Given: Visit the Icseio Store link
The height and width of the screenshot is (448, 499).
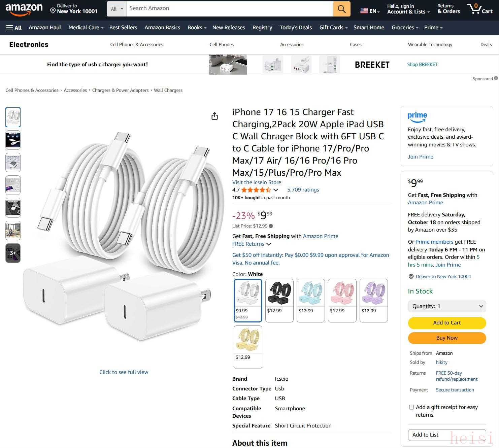Looking at the screenshot, I should [x=257, y=182].
